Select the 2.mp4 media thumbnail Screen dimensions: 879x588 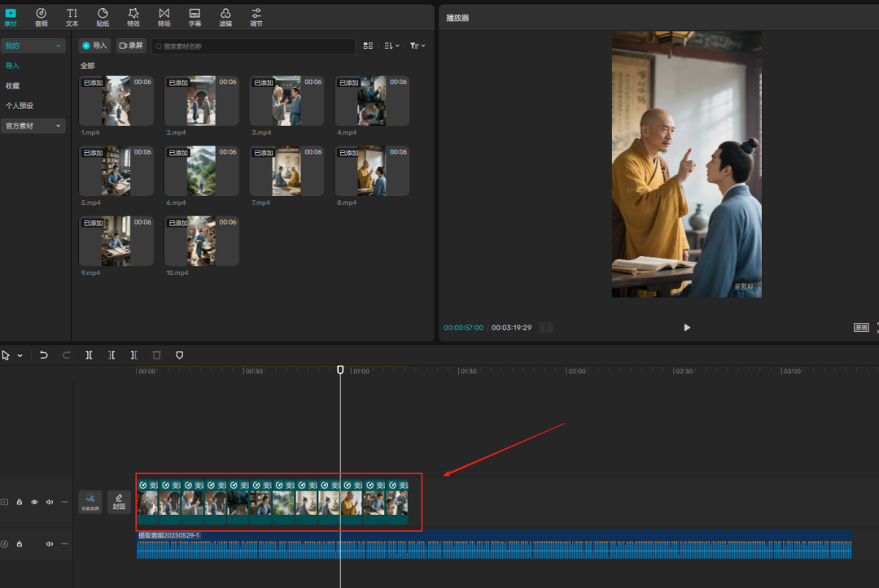201,101
